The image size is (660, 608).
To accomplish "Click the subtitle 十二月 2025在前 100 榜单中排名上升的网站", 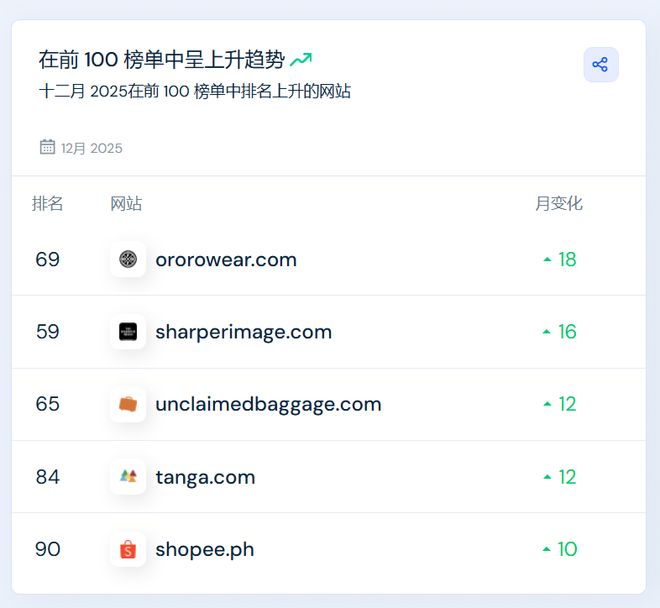I will 194,91.
